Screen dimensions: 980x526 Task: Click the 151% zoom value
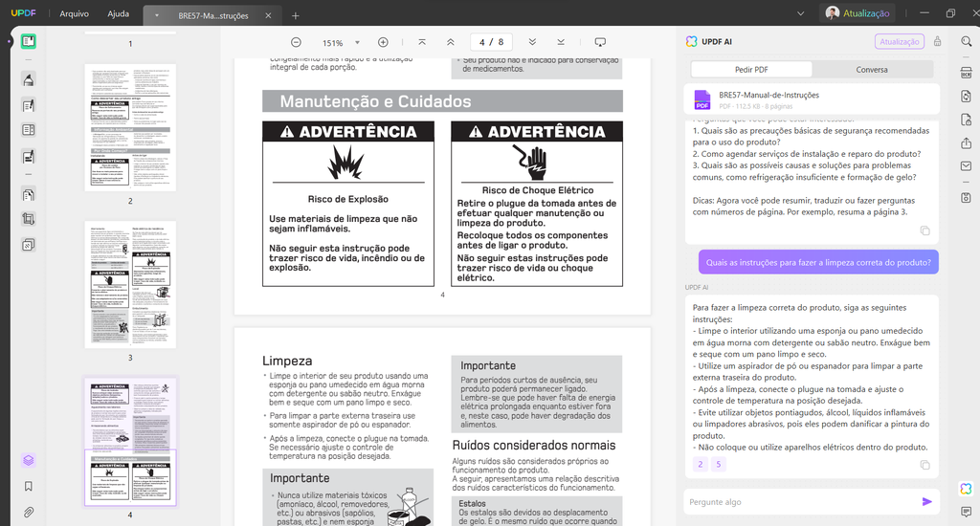pyautogui.click(x=332, y=42)
